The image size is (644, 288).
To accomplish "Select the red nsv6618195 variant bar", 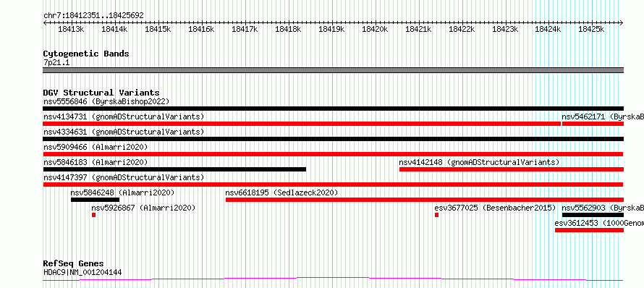I will [x=425, y=200].
